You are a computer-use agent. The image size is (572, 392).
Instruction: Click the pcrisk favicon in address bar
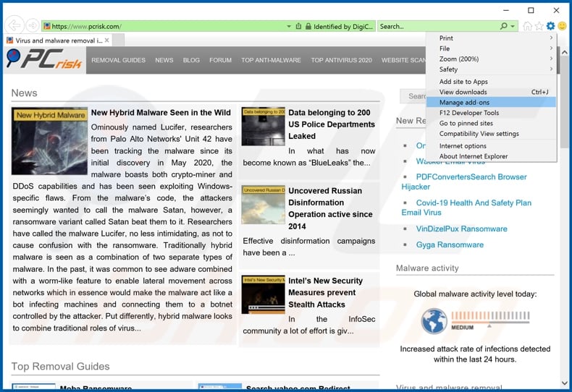(46, 26)
